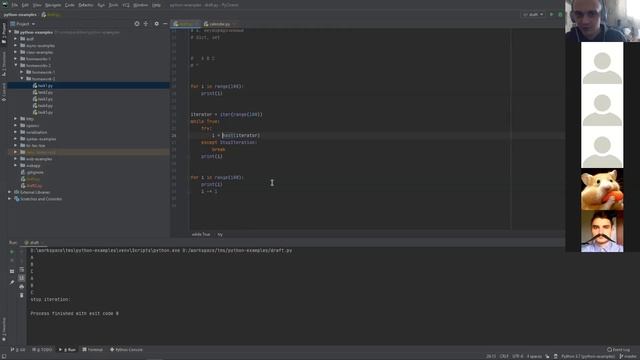Expand the webapp folder

(x=16, y=166)
